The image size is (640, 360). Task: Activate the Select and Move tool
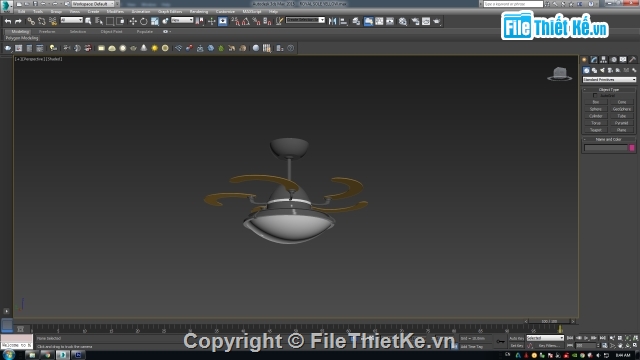coord(133,21)
